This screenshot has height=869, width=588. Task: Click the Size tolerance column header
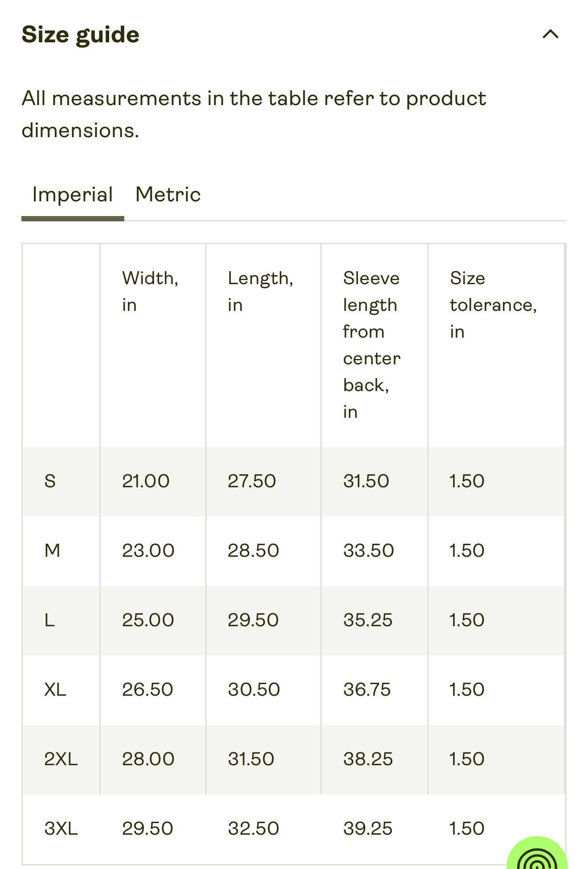click(494, 305)
